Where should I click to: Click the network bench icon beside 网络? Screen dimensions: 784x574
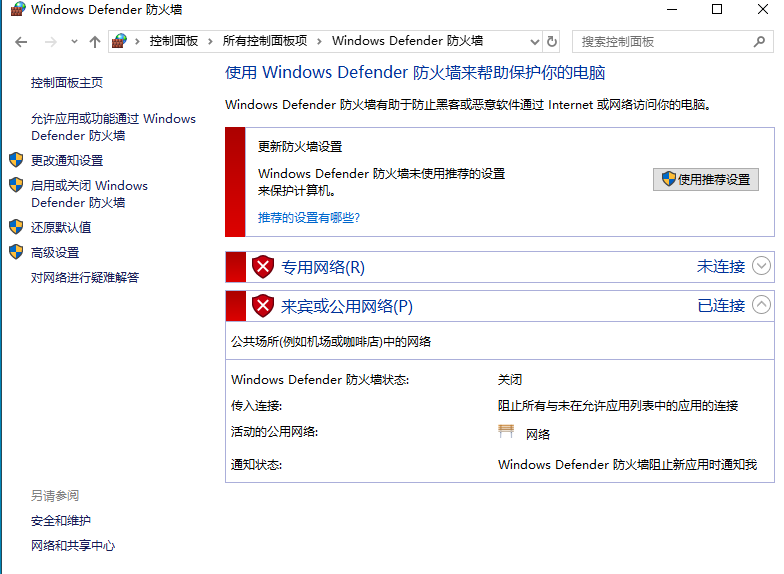[x=506, y=431]
